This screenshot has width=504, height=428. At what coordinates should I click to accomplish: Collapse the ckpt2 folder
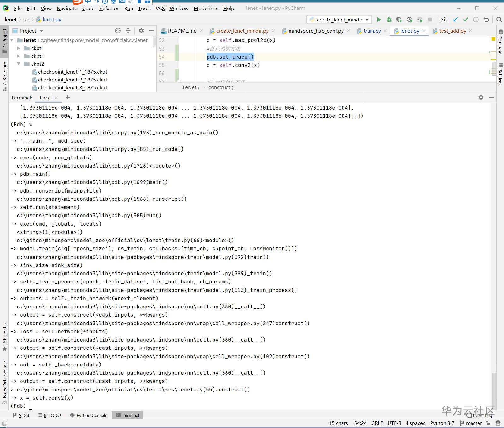19,64
